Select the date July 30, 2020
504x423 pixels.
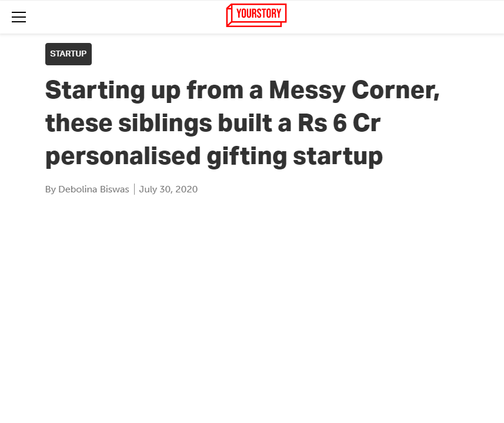point(168,189)
